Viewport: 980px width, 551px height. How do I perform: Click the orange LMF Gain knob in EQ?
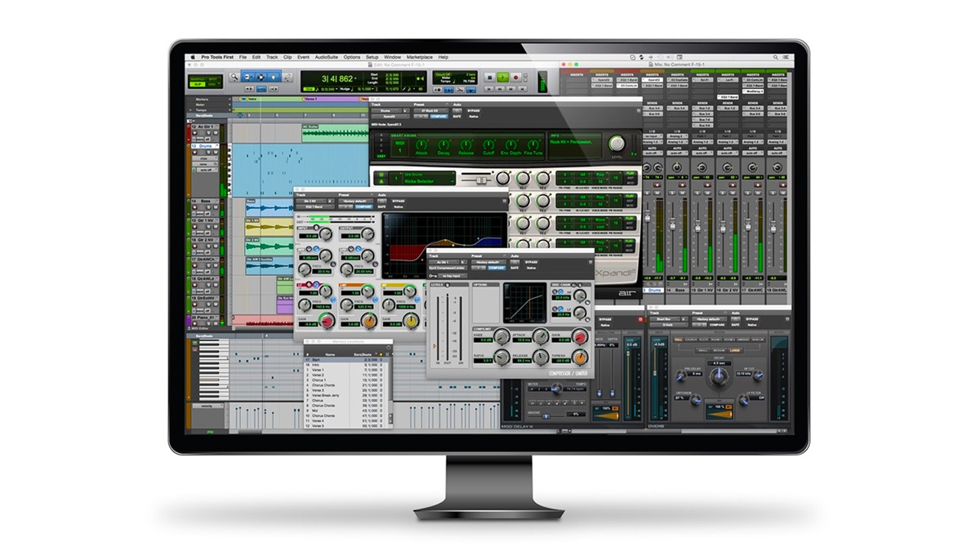369,321
